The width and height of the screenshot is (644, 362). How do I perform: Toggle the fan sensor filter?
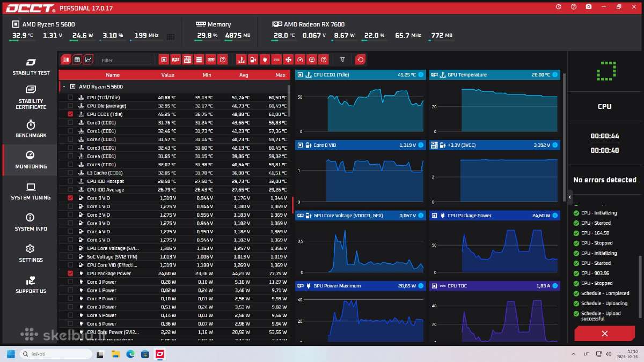click(x=288, y=60)
